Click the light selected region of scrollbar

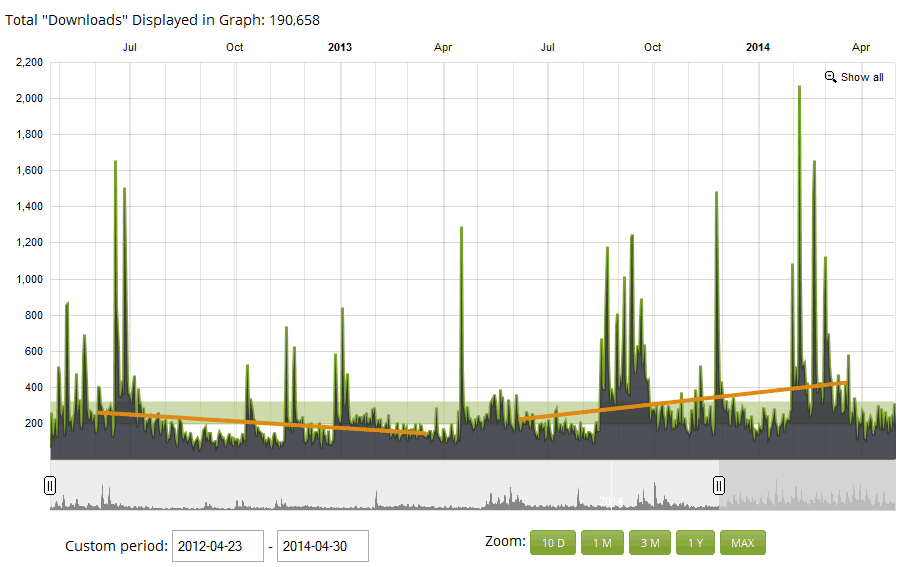coord(380,486)
